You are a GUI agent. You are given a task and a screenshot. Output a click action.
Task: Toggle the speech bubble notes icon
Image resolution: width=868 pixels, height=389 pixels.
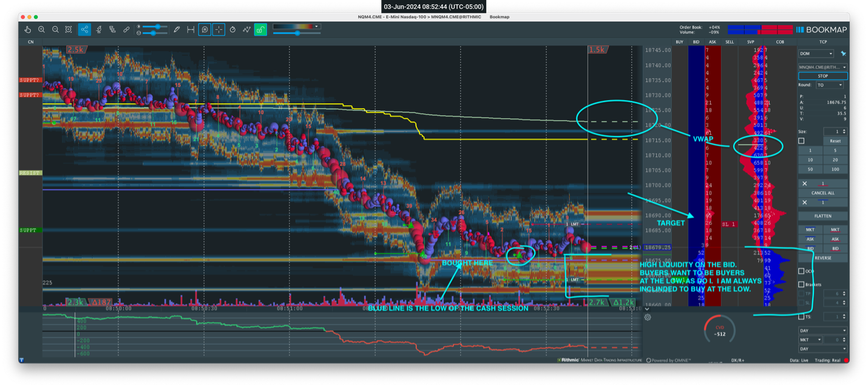205,29
